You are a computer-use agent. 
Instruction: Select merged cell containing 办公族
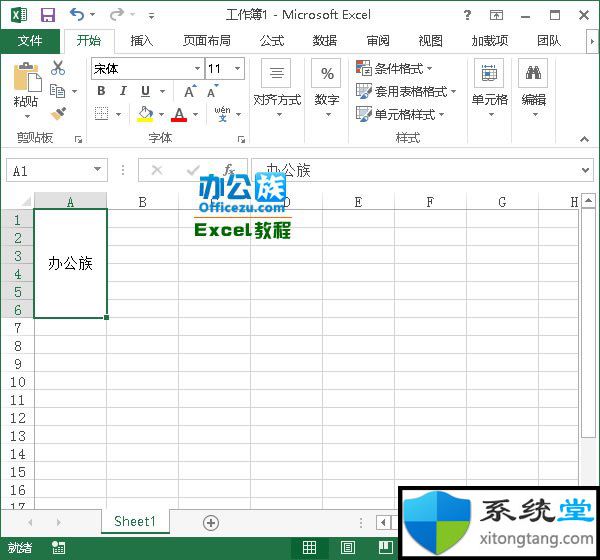point(70,263)
